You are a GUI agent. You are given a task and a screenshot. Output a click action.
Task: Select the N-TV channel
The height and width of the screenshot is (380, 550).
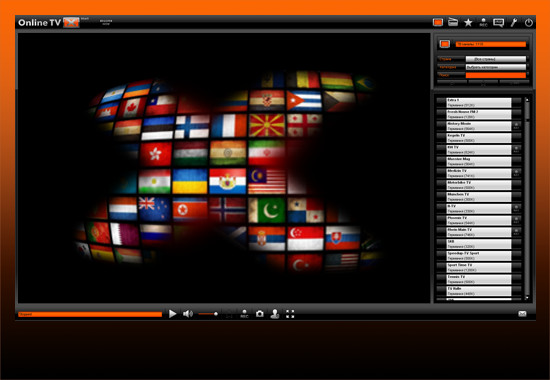coord(479,209)
